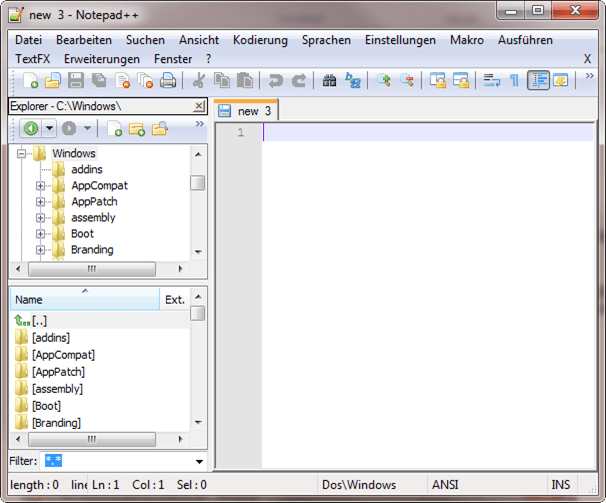Viewport: 606px width, 503px height.
Task: Expand the Branding folder node
Action: 40,250
